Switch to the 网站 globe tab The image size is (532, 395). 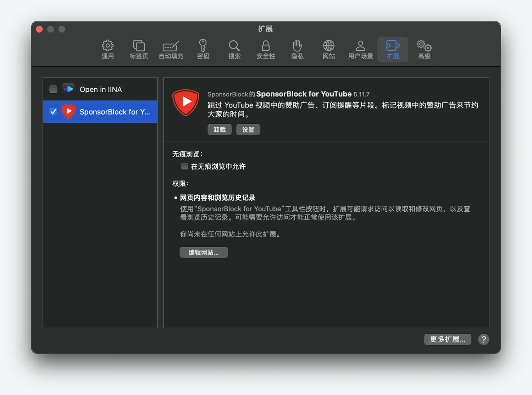point(329,49)
